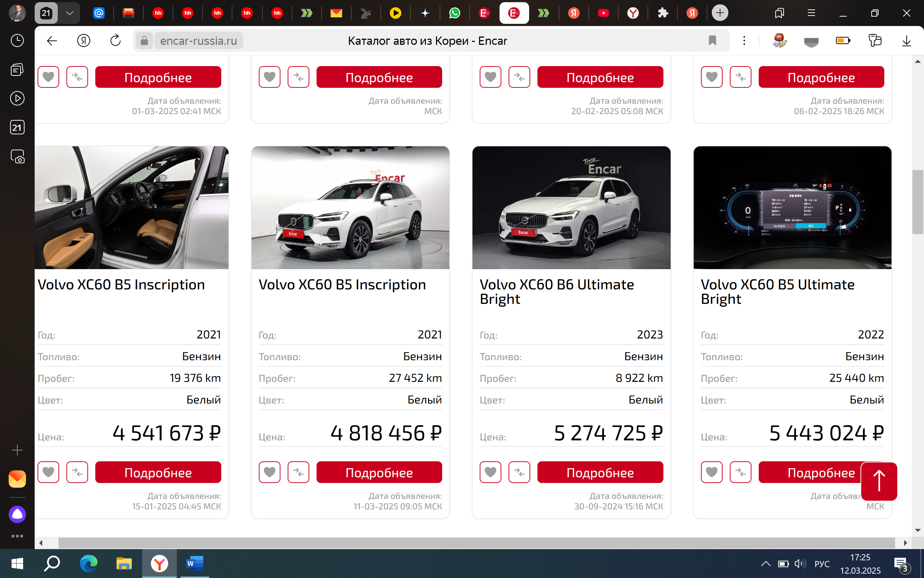Open details for 4 541 673 ₽ Volvo
924x578 pixels.
[158, 472]
